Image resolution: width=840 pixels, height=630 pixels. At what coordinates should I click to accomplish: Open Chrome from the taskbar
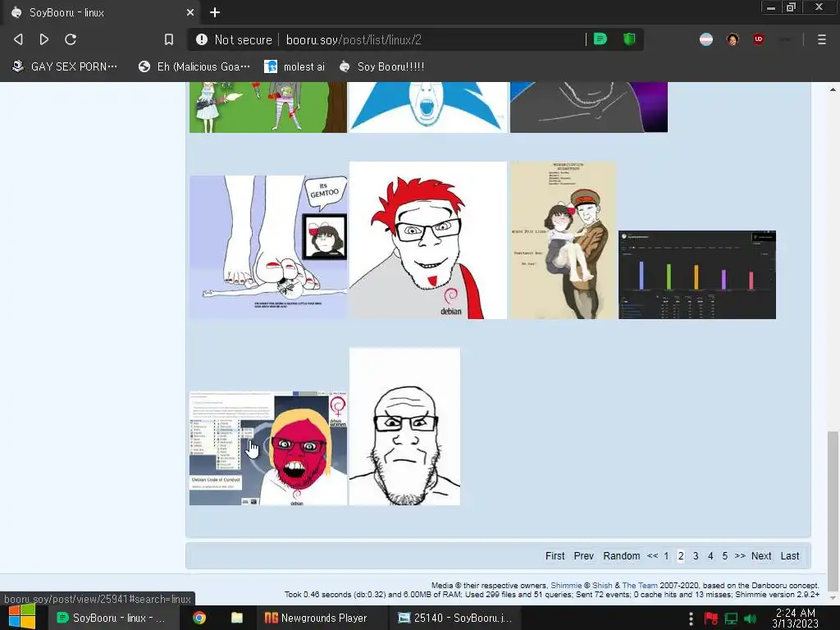pos(199,618)
